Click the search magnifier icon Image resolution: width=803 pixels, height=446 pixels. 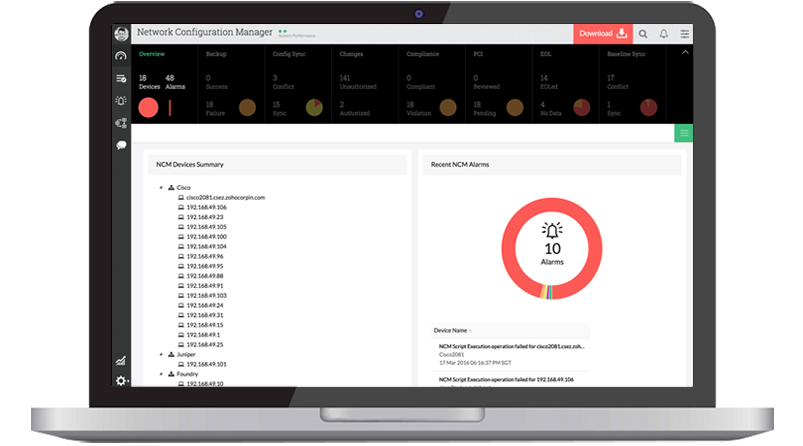click(x=643, y=34)
